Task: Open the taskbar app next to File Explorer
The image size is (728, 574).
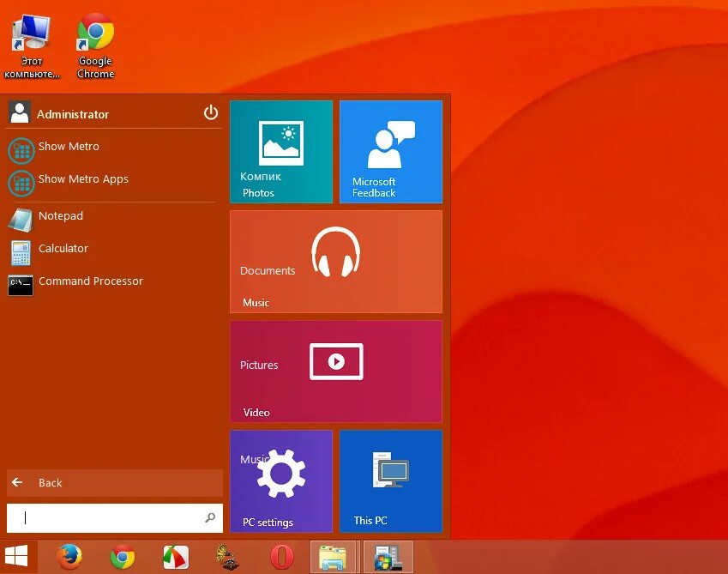Action: click(388, 557)
